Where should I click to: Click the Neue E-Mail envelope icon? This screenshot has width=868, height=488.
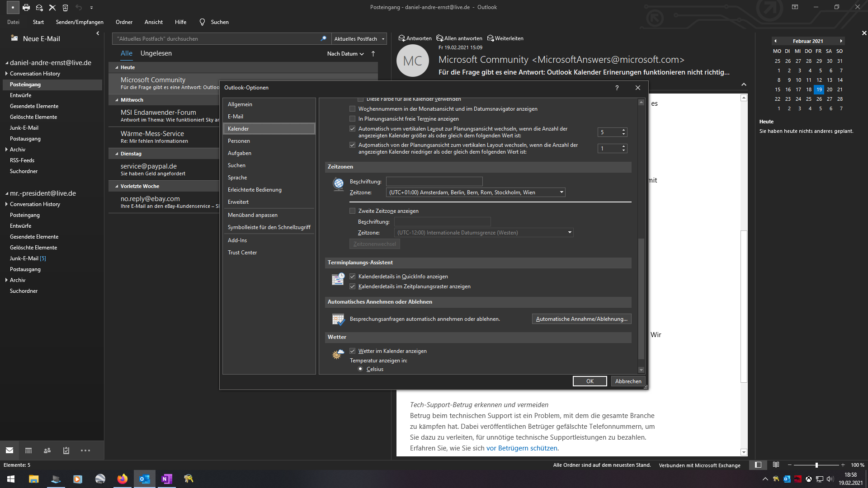click(x=14, y=38)
